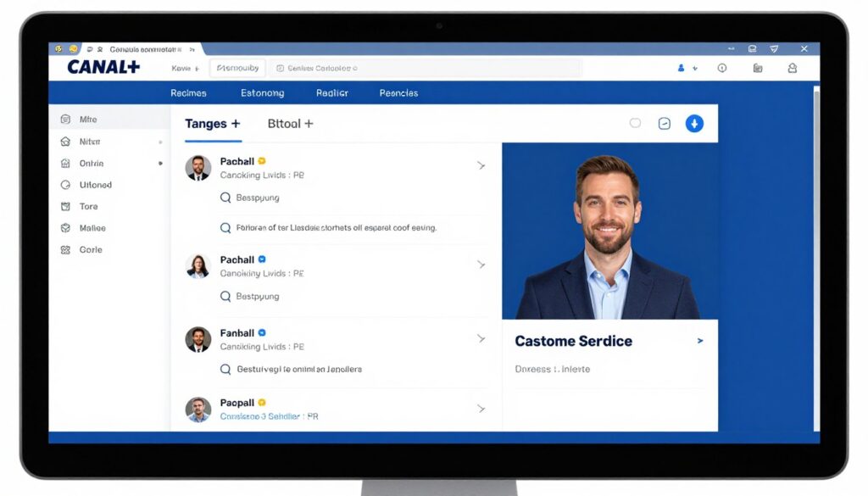Click the Paopall profile avatar

[198, 410]
